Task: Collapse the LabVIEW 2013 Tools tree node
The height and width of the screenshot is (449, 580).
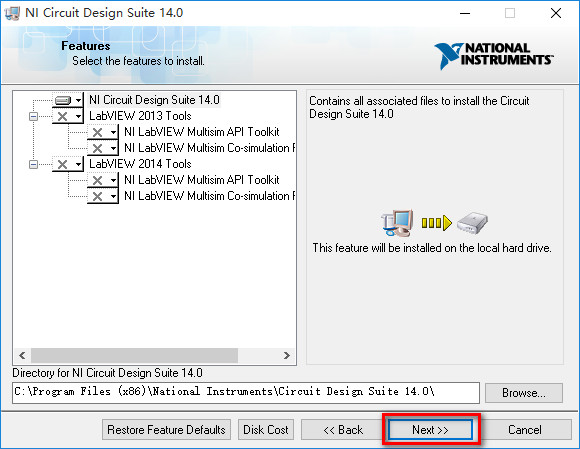Action: click(x=33, y=117)
